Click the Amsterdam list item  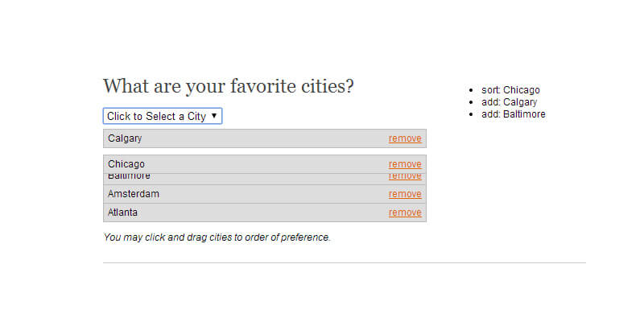pos(242,194)
